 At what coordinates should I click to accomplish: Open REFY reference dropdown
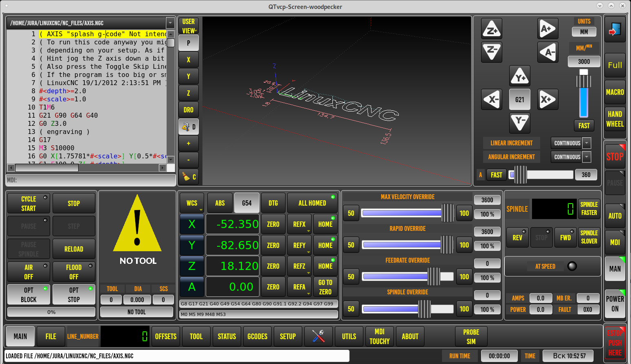tap(299, 245)
